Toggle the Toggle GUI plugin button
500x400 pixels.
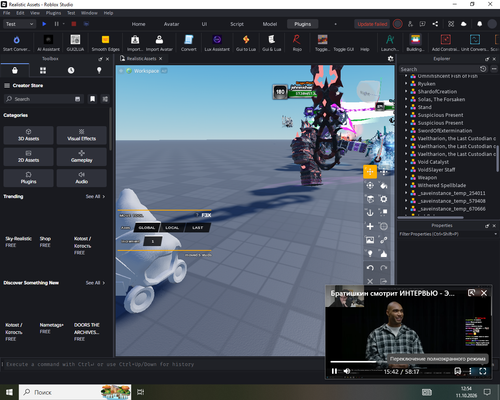coord(344,49)
